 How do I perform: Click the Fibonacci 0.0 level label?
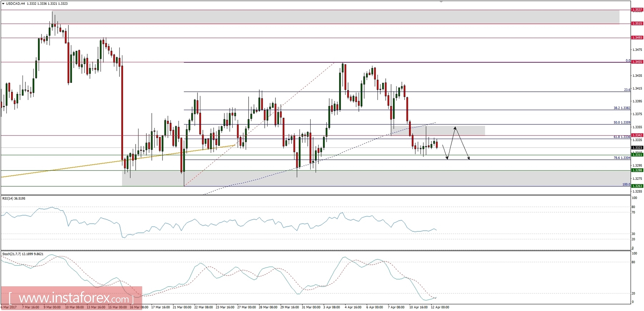[x=628, y=61]
